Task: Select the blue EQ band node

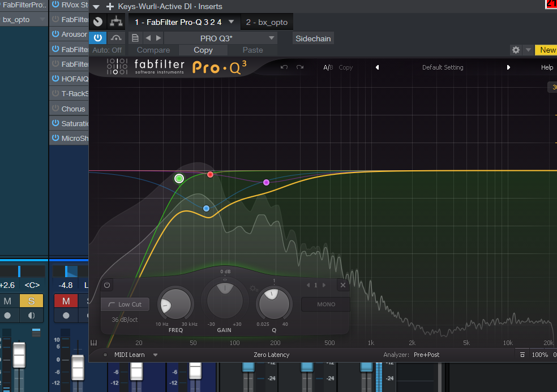Action: pos(207,208)
